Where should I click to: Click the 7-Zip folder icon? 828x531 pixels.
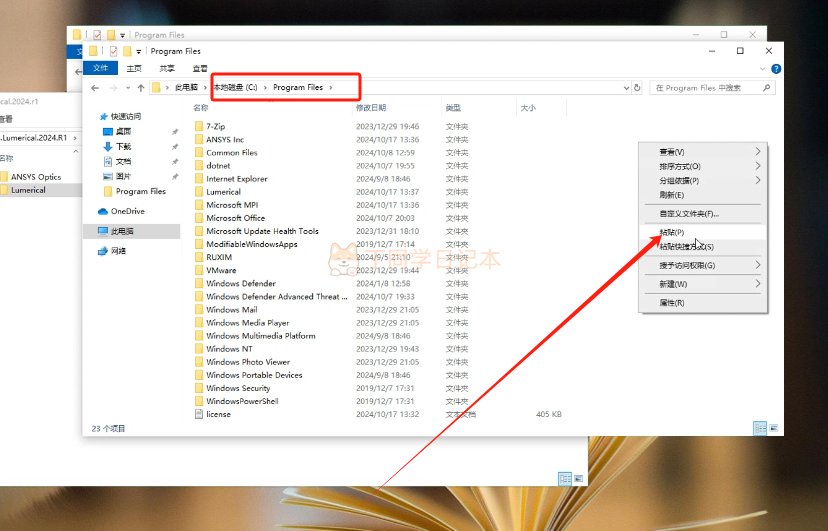tap(199, 127)
